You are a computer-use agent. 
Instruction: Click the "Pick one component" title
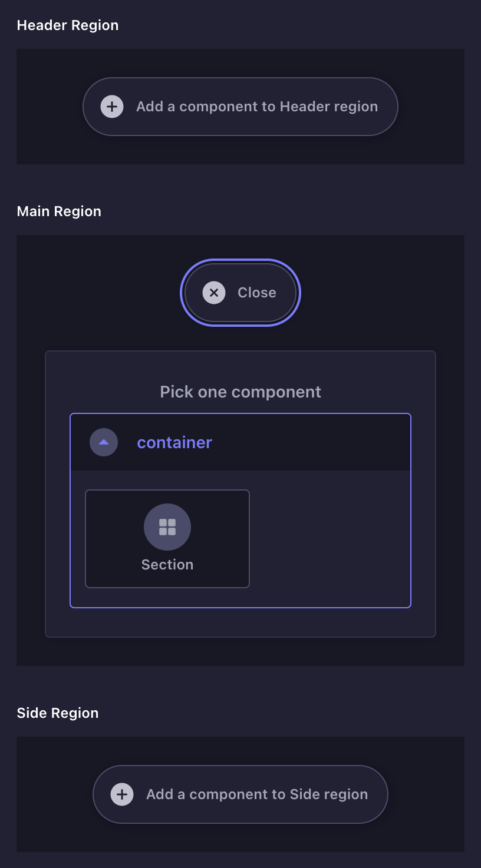point(240,392)
